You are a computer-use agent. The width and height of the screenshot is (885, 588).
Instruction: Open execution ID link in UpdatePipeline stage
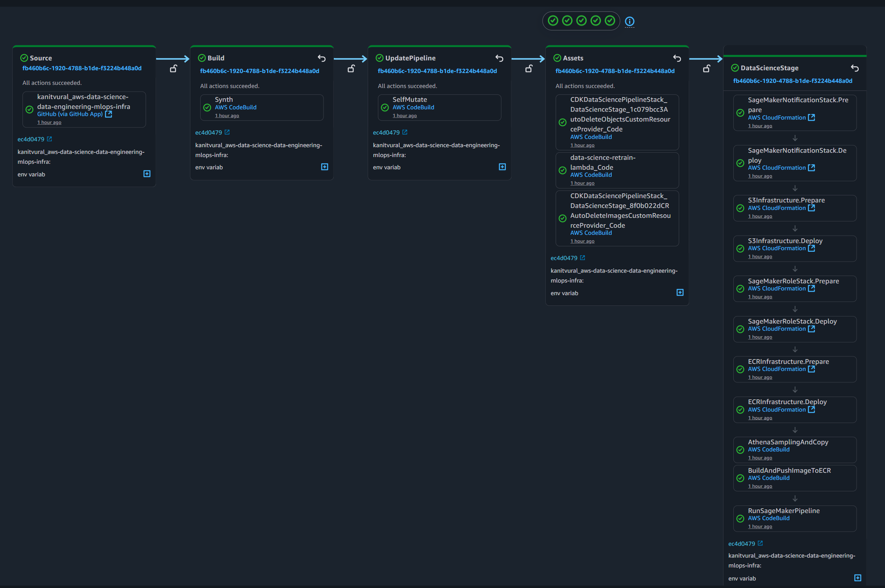(437, 71)
